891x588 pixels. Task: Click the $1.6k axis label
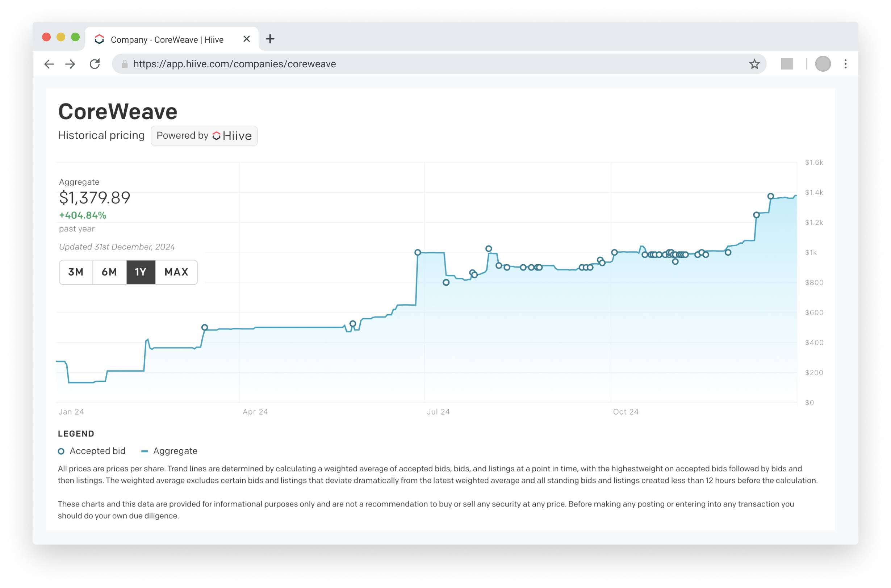814,162
